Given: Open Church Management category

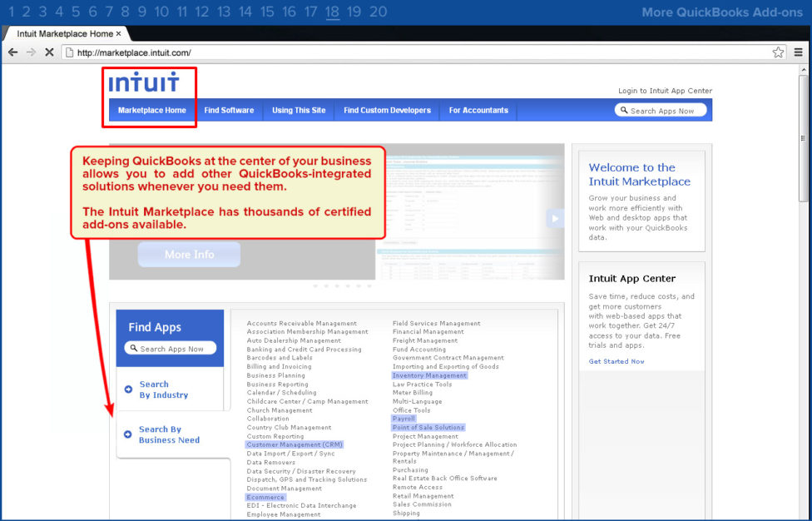Looking at the screenshot, I should pyautogui.click(x=280, y=410).
